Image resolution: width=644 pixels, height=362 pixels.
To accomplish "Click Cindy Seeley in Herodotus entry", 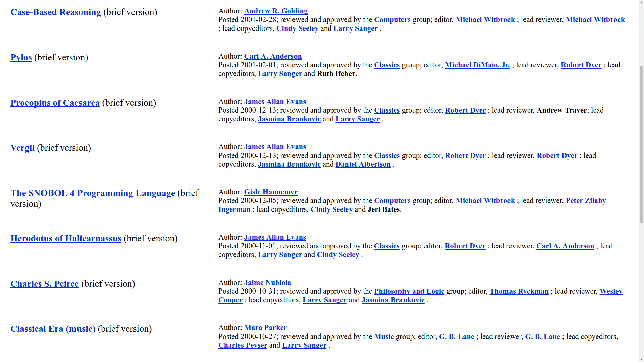I will click(x=338, y=255).
